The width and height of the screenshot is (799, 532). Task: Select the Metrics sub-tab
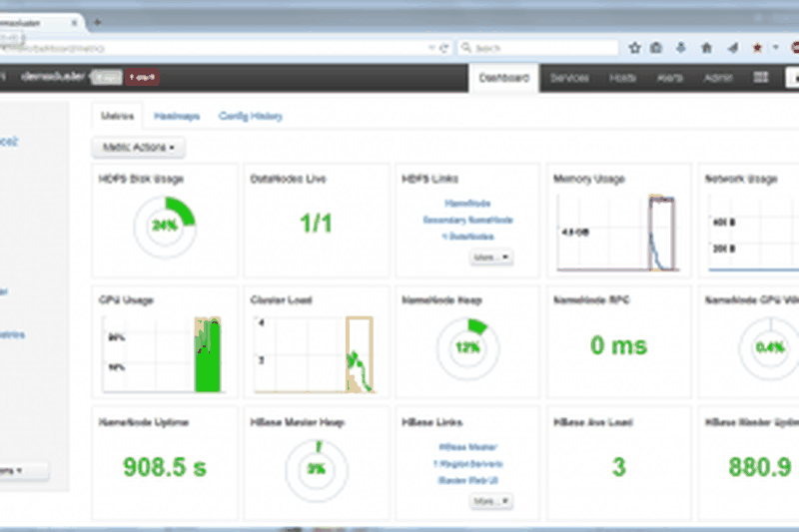point(117,116)
